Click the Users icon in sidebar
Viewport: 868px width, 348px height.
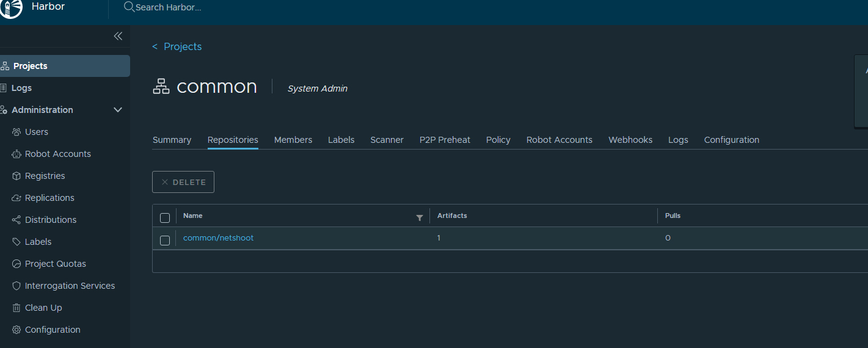(16, 132)
